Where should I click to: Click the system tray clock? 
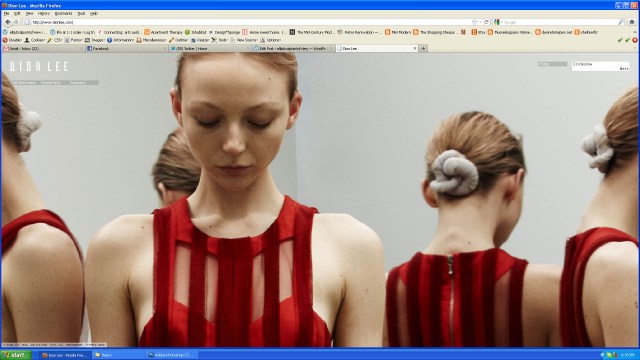pos(627,355)
